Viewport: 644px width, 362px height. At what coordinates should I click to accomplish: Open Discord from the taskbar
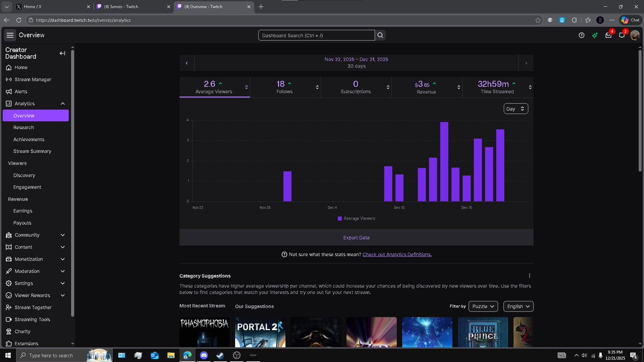click(x=204, y=355)
